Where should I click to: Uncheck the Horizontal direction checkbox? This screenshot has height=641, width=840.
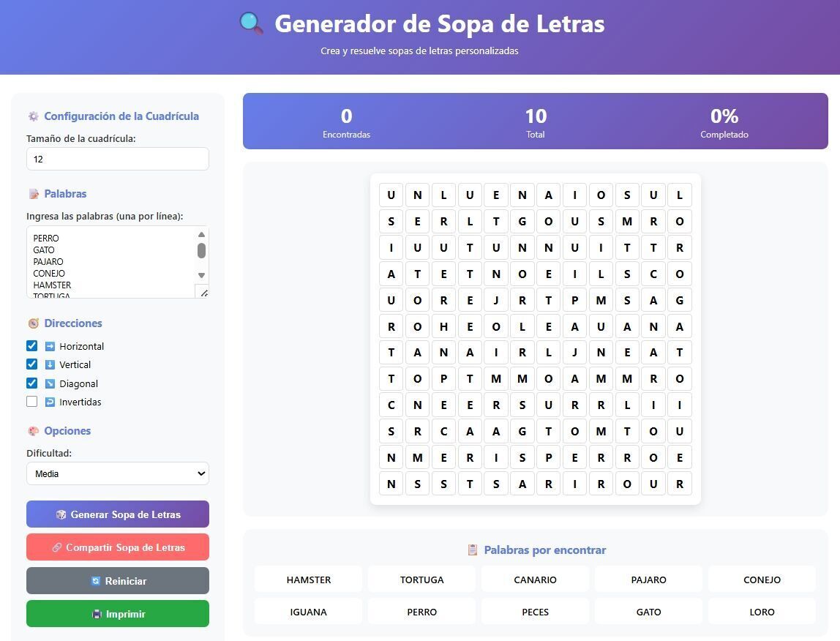click(x=32, y=345)
